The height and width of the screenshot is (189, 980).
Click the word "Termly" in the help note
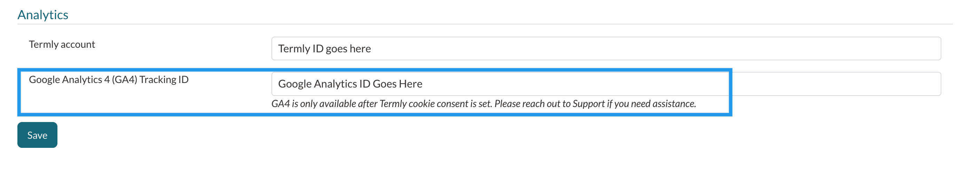pos(393,104)
